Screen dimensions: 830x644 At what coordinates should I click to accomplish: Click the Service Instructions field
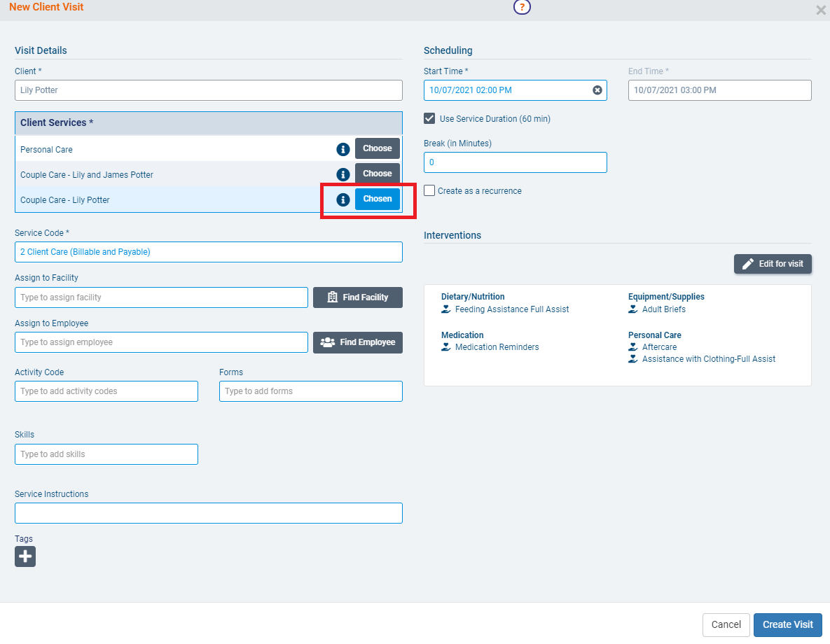click(x=208, y=513)
